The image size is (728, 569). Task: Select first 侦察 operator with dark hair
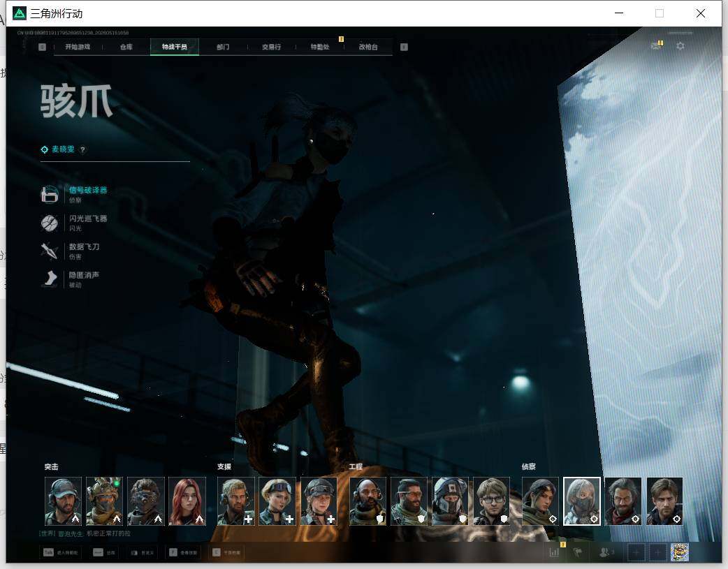[541, 501]
